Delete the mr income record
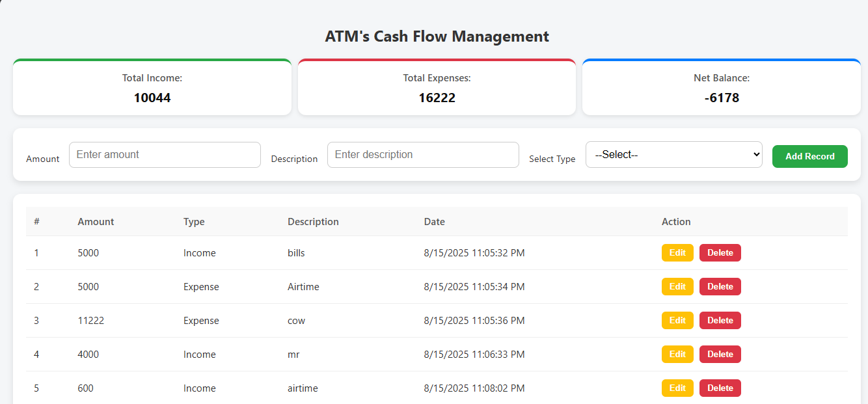The height and width of the screenshot is (404, 868). click(x=720, y=355)
